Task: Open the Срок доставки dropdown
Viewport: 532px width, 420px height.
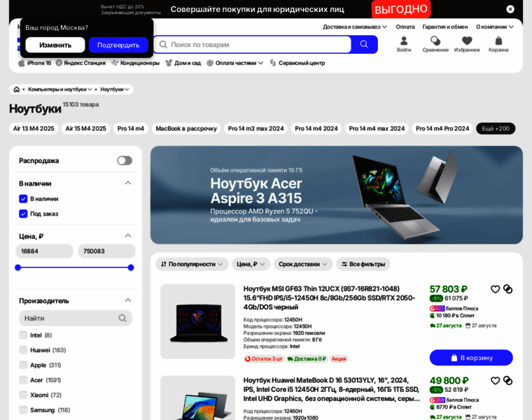Action: (x=302, y=264)
